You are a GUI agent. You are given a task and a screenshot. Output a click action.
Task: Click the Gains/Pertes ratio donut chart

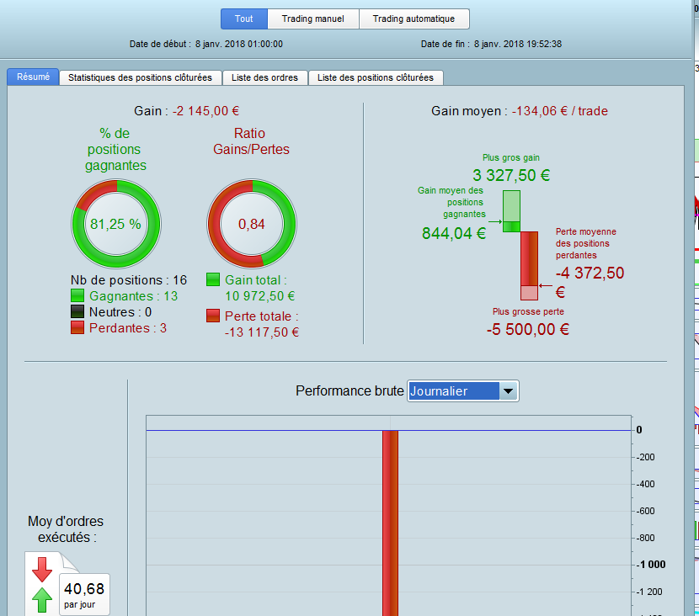(252, 224)
